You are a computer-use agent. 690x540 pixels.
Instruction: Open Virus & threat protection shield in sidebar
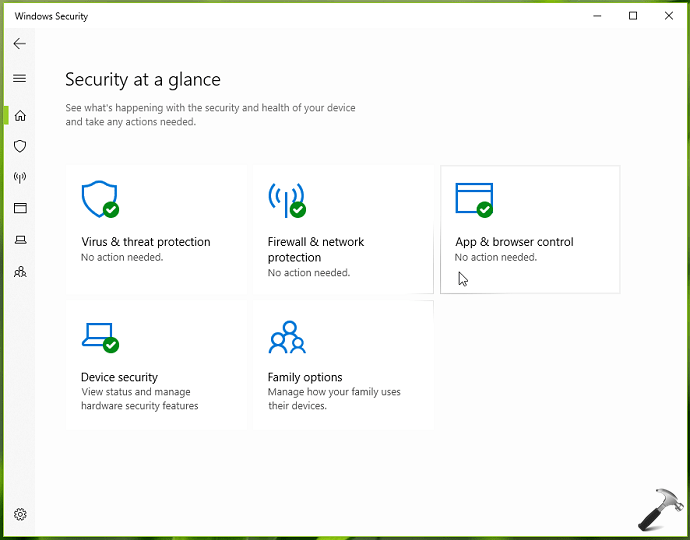20,146
